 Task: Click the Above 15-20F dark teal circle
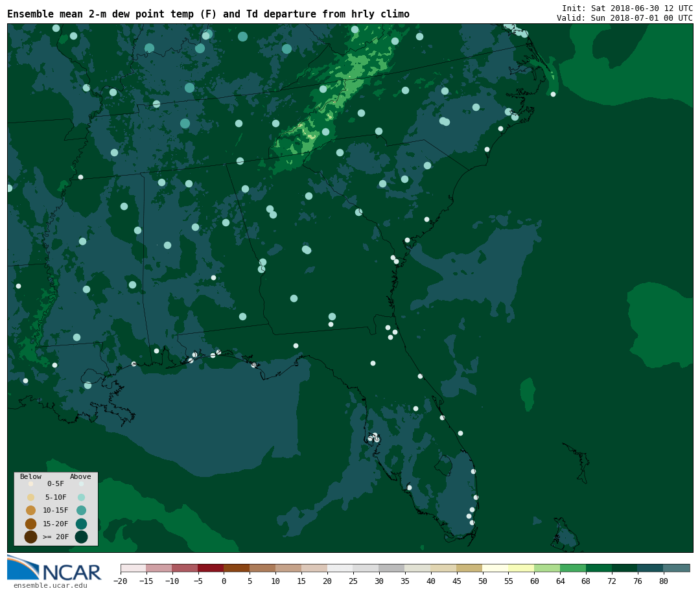[81, 524]
